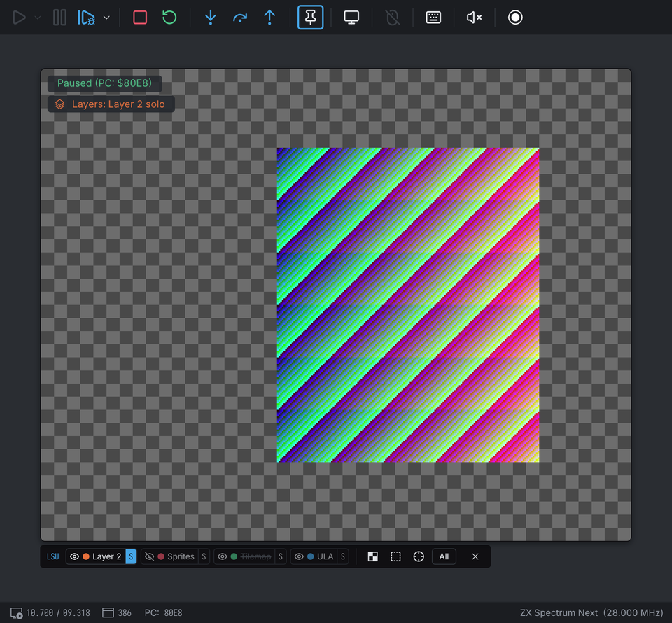This screenshot has height=623, width=672.
Task: Click the 386 frame counter value
Action: click(x=125, y=612)
